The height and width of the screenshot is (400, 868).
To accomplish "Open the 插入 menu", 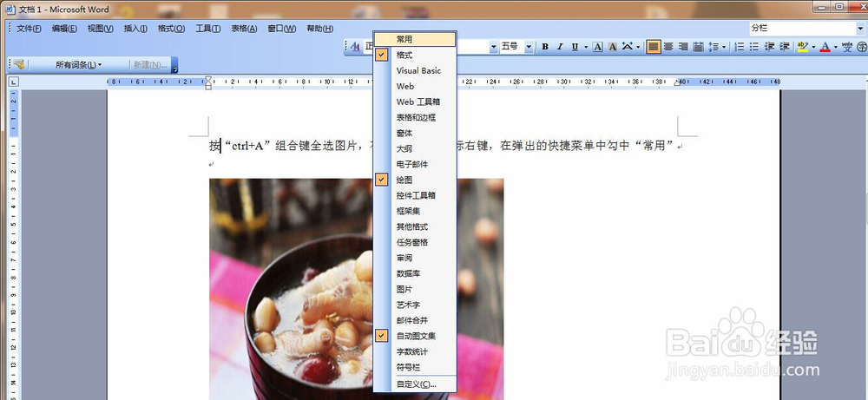I will pyautogui.click(x=135, y=29).
